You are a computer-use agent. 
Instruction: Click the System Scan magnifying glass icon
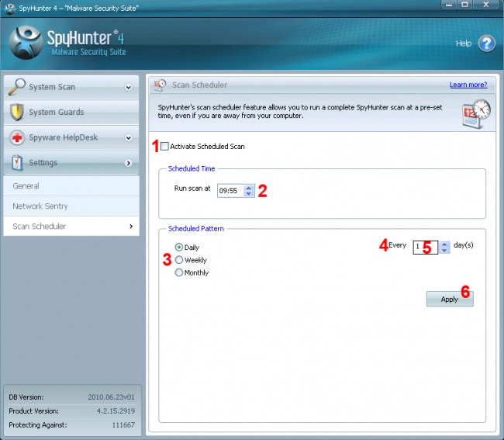(17, 87)
